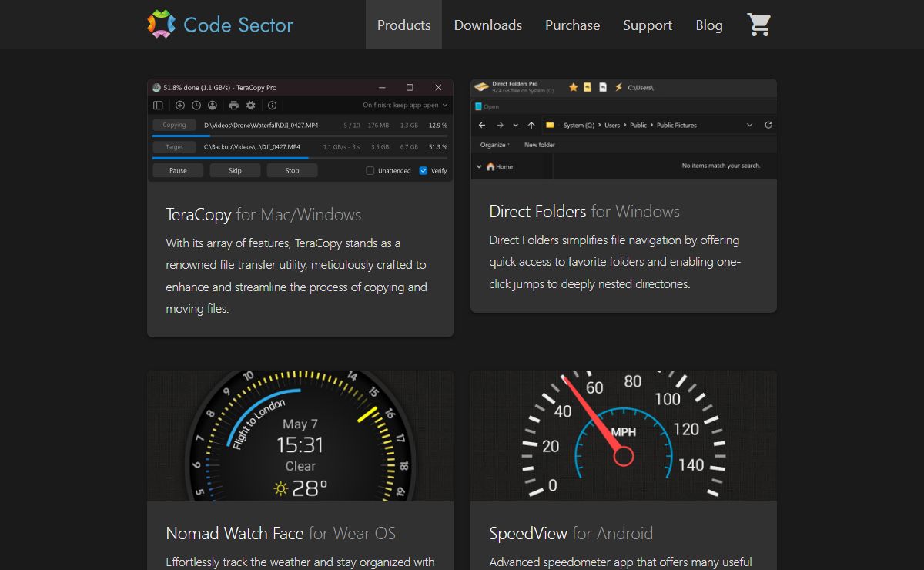Open the TeraCopy for Mac/Windows title link
This screenshot has width=924, height=570.
[263, 214]
